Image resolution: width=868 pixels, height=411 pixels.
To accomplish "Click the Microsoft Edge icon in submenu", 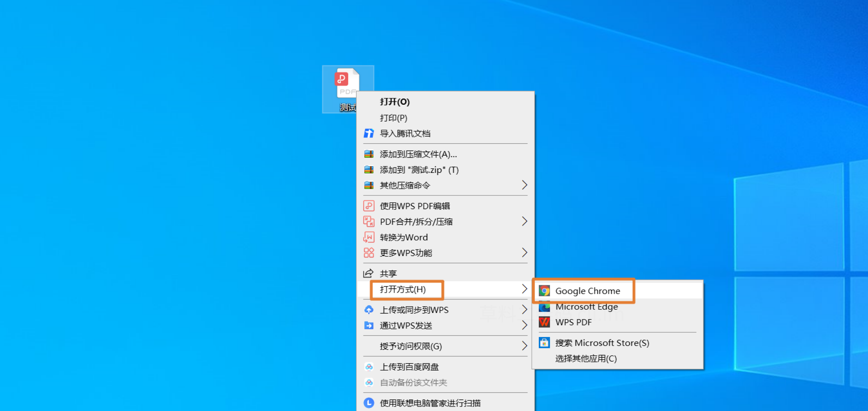I will 544,306.
